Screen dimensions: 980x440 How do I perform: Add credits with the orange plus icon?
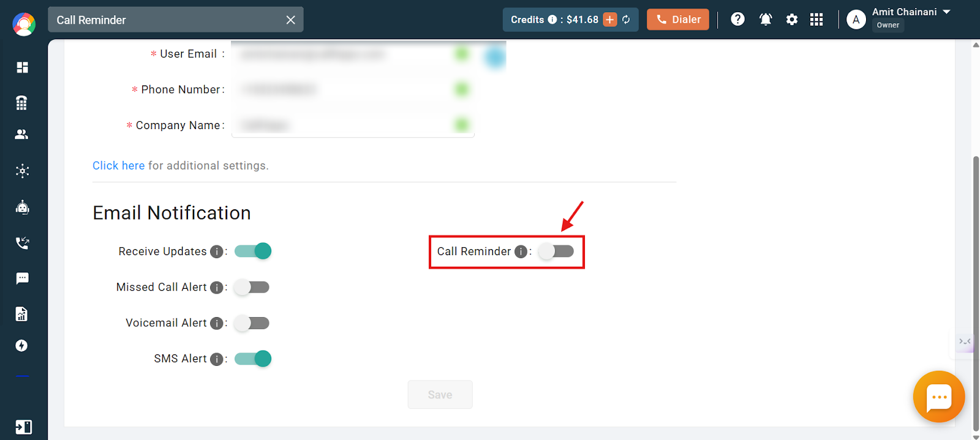tap(610, 20)
